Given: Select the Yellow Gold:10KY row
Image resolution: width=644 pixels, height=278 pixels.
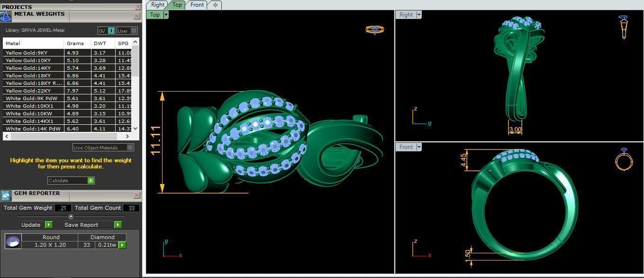Looking at the screenshot, I should 67,60.
